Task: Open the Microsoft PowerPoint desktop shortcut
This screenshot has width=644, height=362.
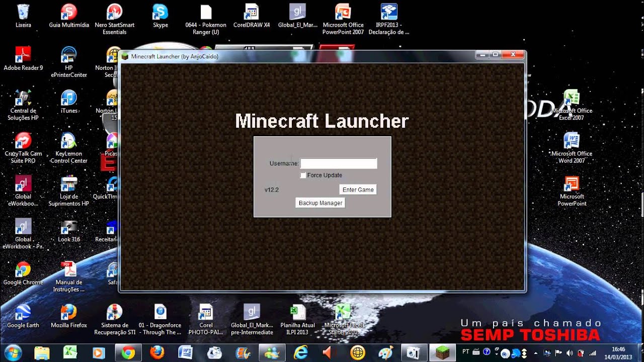Action: click(572, 191)
